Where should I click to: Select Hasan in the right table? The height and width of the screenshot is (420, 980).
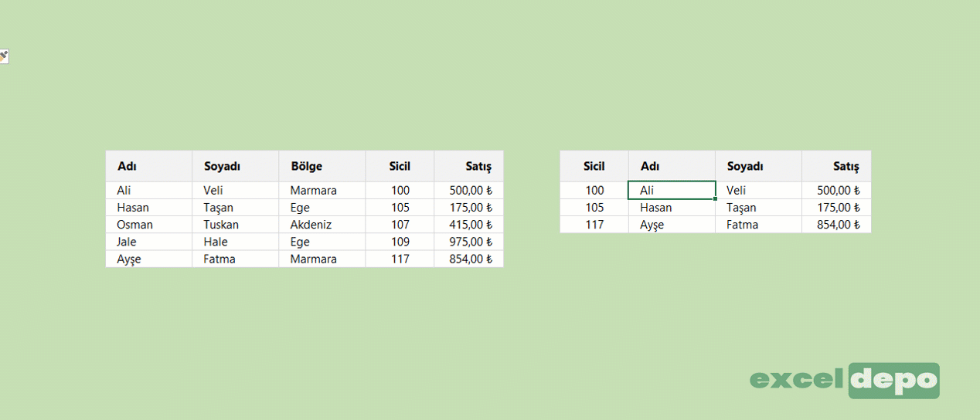672,208
